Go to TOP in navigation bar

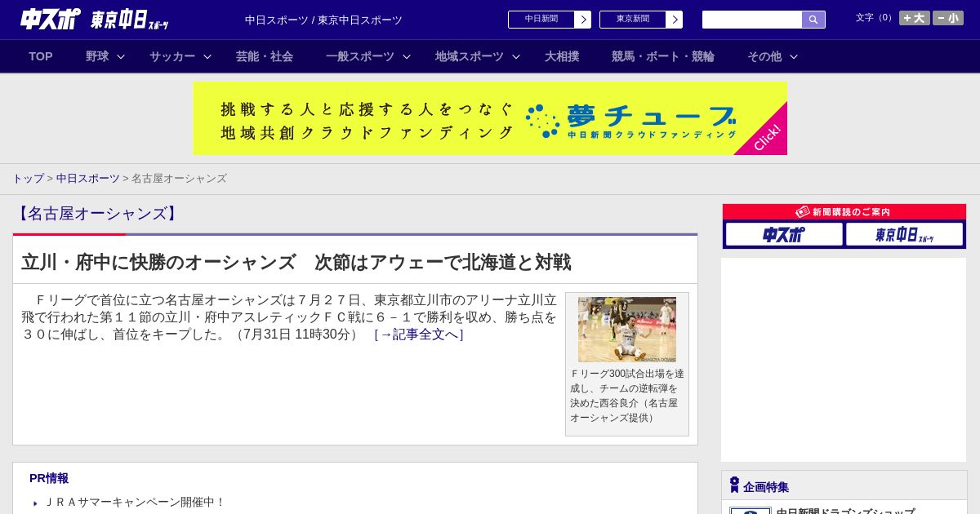pyautogui.click(x=41, y=56)
